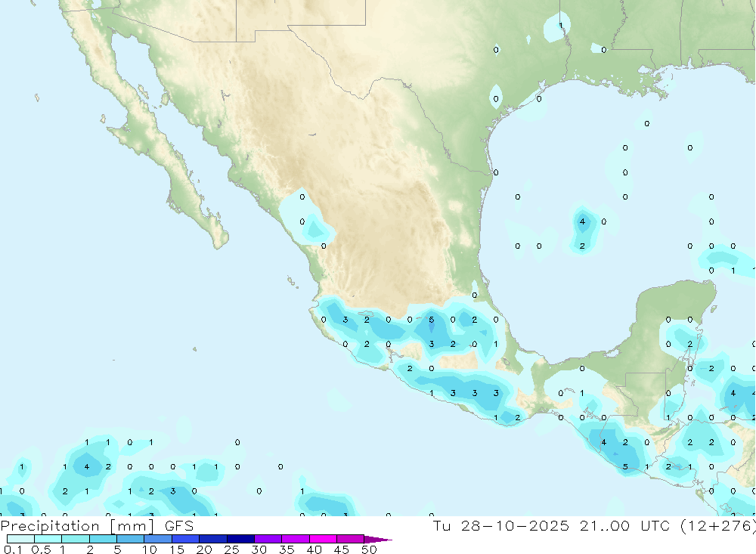The image size is (756, 554).
Task: Click the "5" value off the Guatemala coast
Action: point(625,467)
